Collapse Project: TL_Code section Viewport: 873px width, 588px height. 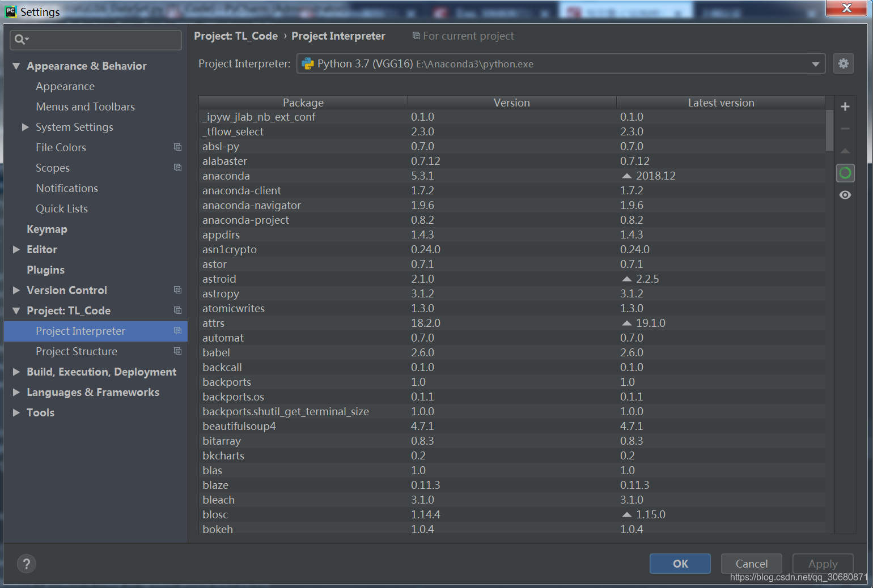point(16,310)
